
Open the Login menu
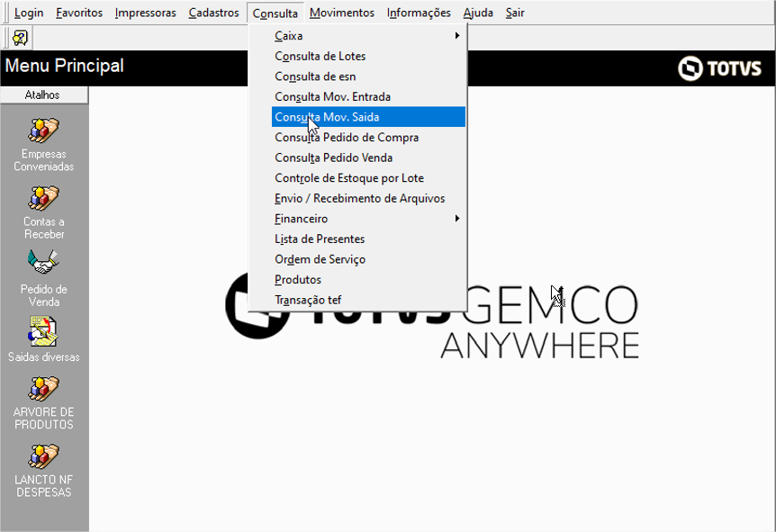29,13
